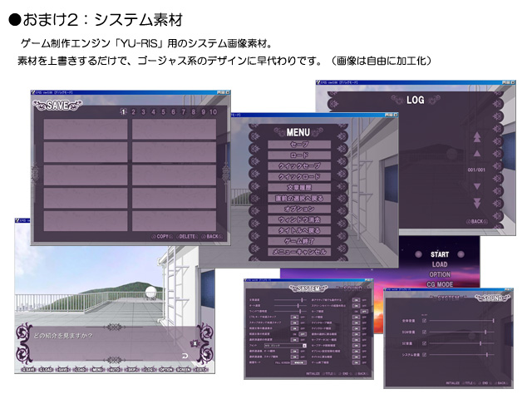Select the top-left save slot in SAVE window

click(x=86, y=129)
